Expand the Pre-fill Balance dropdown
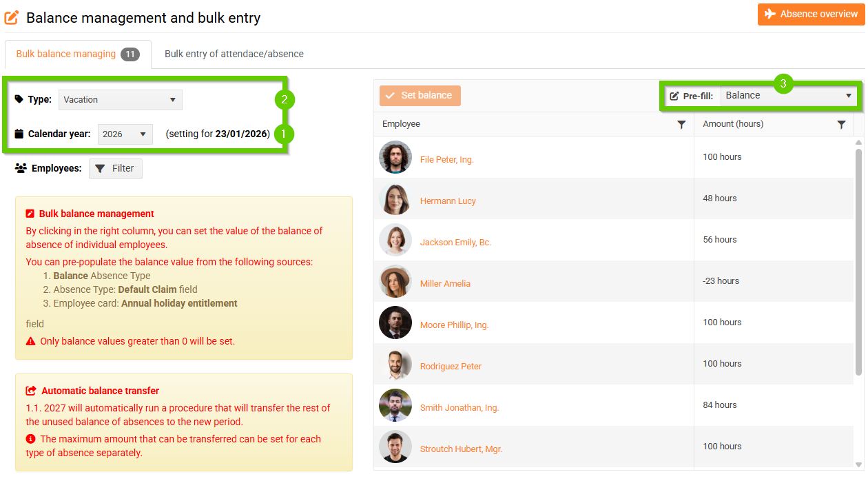This screenshot has height=481, width=868. 789,96
